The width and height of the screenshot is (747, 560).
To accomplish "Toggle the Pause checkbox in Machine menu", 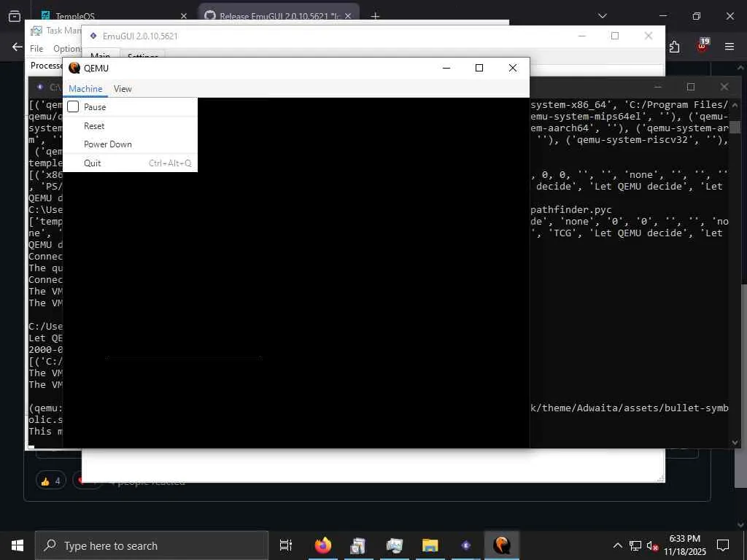I will 73,106.
